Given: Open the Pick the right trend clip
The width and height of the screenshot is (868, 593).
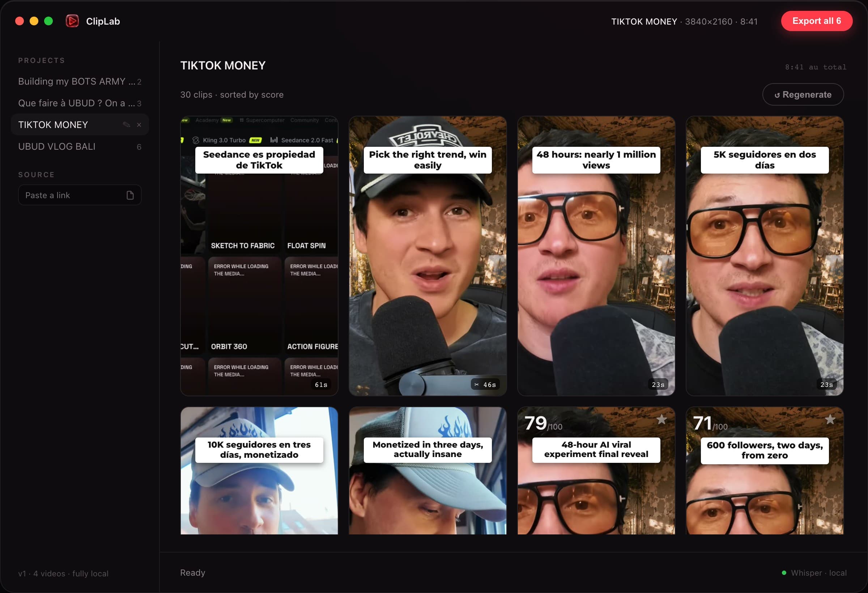Looking at the screenshot, I should (x=427, y=256).
